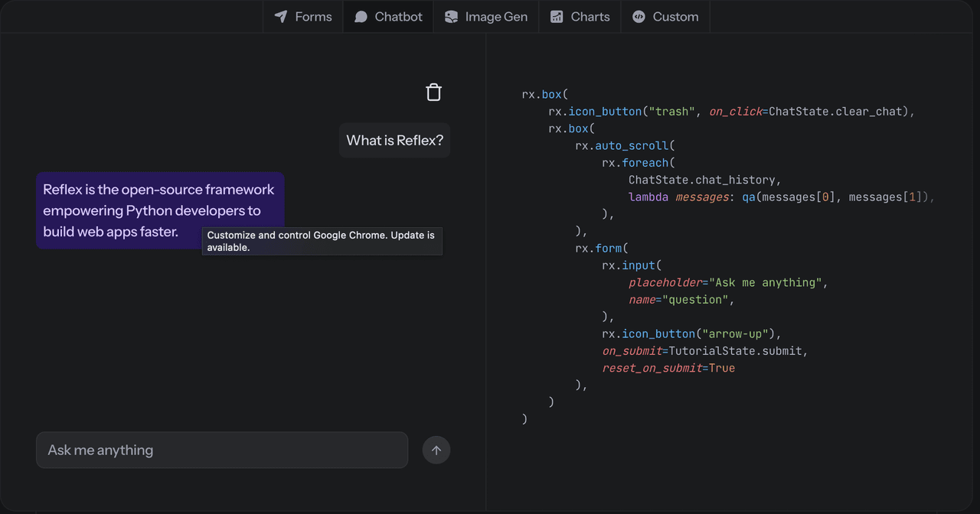Open the Custom tab
The width and height of the screenshot is (980, 514).
pyautogui.click(x=675, y=17)
